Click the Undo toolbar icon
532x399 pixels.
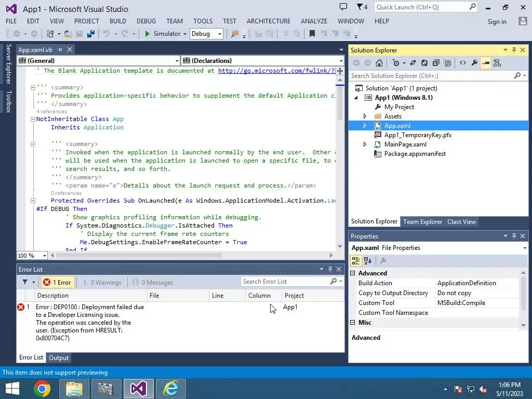(107, 34)
